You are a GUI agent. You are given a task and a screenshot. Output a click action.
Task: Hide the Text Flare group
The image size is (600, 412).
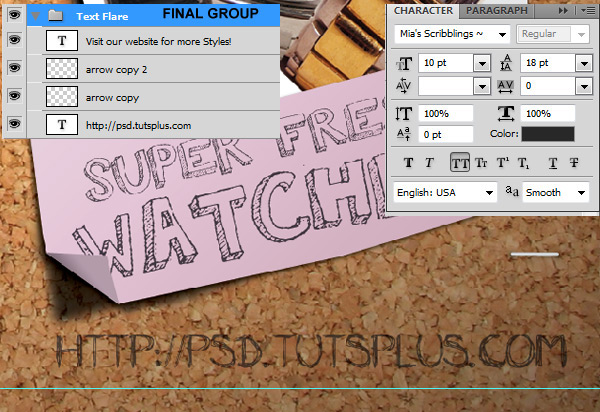click(14, 15)
